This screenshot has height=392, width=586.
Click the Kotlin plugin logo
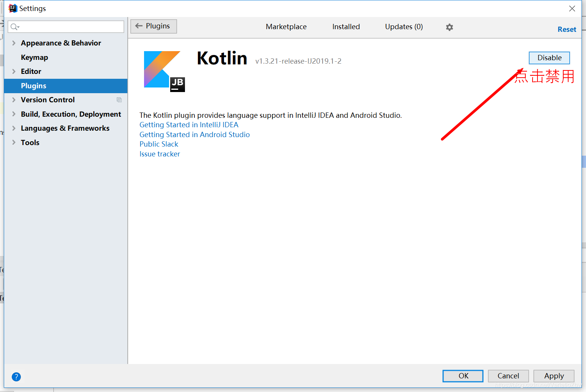coord(164,71)
